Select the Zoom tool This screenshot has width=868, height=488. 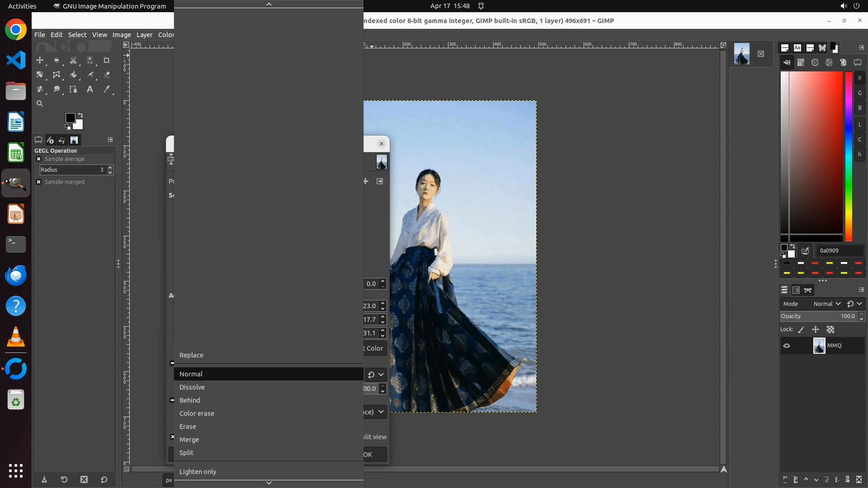point(40,103)
